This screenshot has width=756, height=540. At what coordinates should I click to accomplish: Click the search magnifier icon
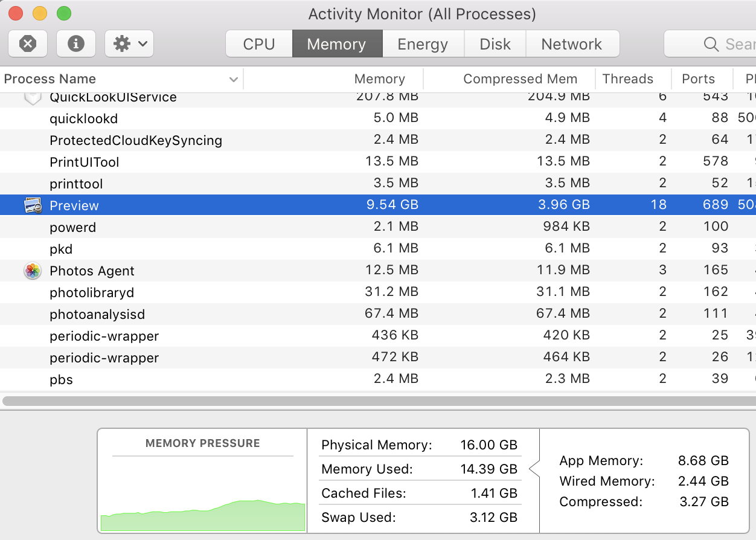(x=711, y=44)
